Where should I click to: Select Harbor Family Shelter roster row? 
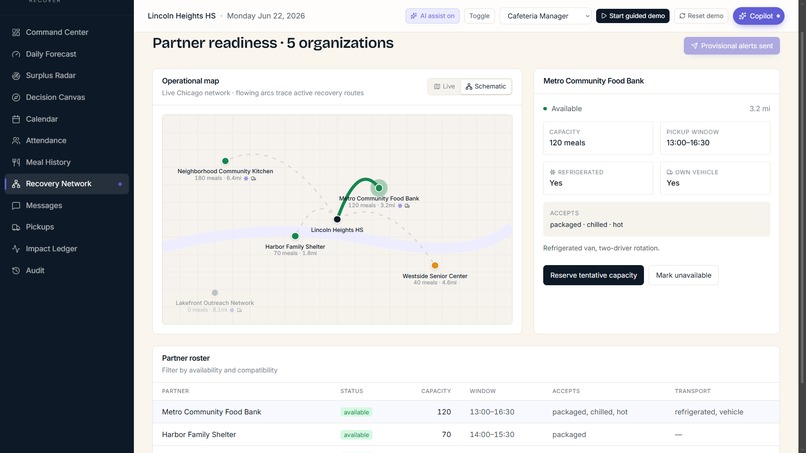tap(466, 434)
